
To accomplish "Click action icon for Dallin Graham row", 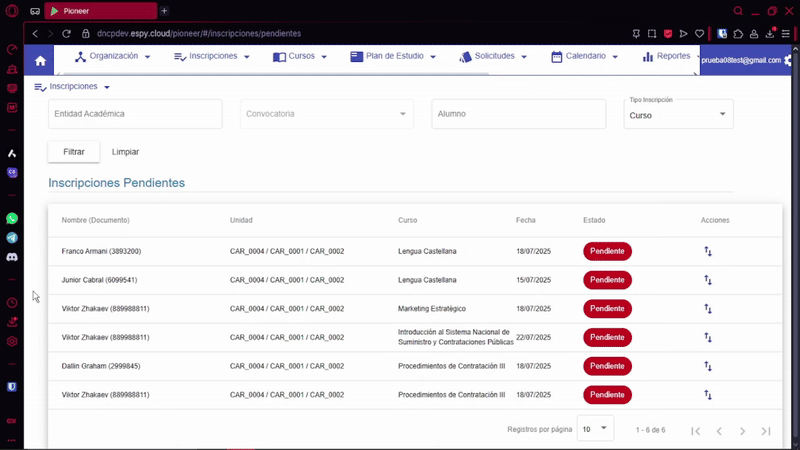I will coord(707,366).
